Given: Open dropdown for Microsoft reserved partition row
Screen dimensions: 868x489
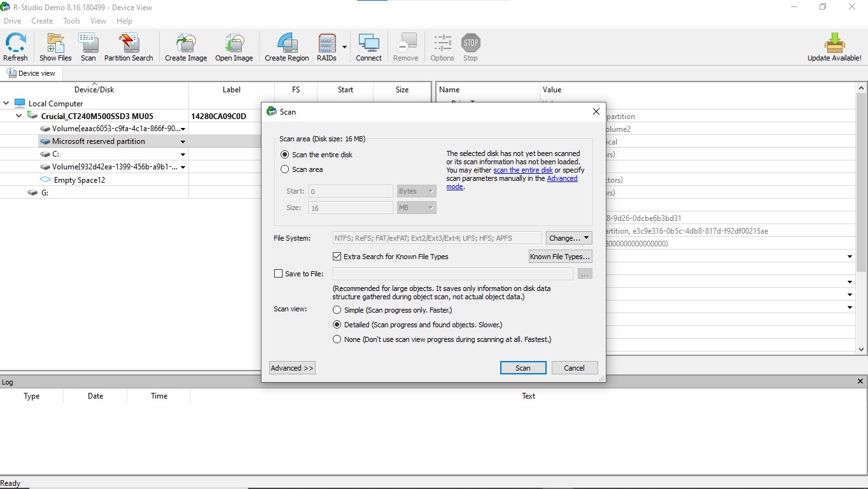Looking at the screenshot, I should [183, 142].
